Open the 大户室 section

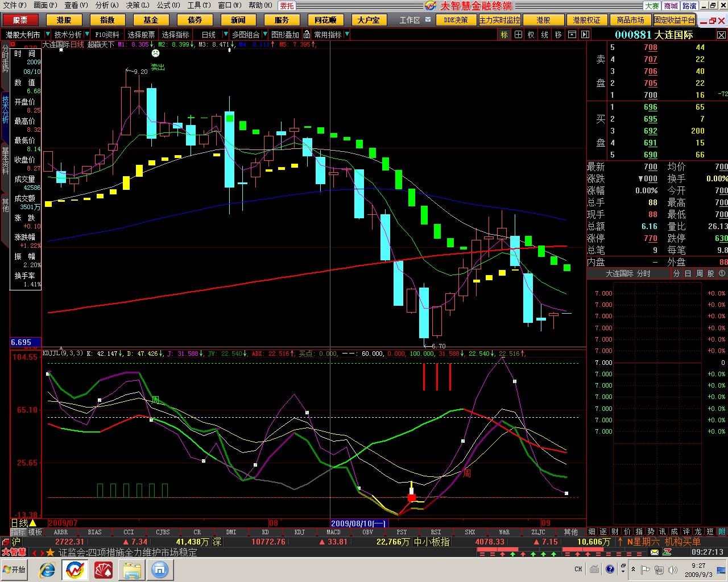coord(369,20)
